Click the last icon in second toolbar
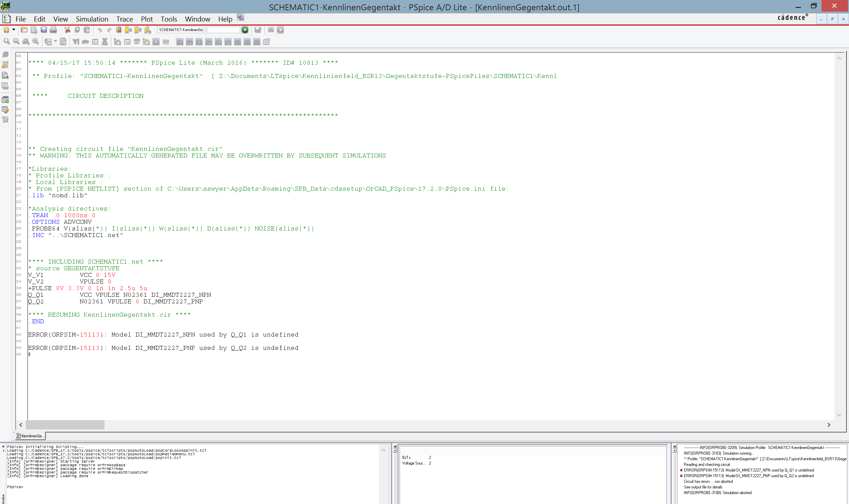Viewport: 849px width, 504px height. click(x=267, y=41)
